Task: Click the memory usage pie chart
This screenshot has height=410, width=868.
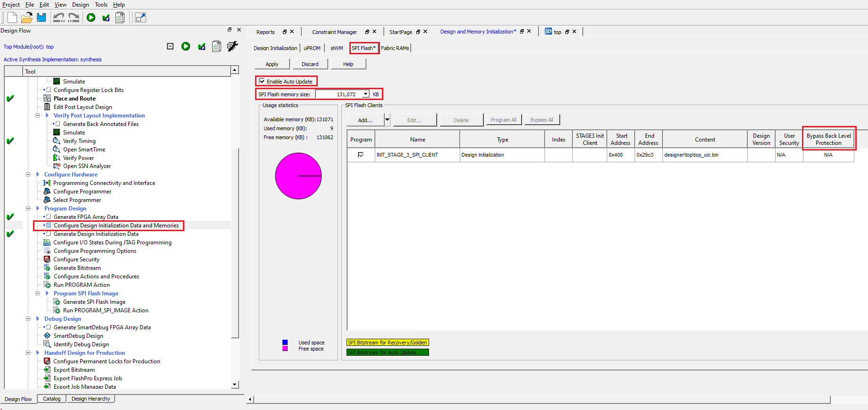Action: [298, 176]
